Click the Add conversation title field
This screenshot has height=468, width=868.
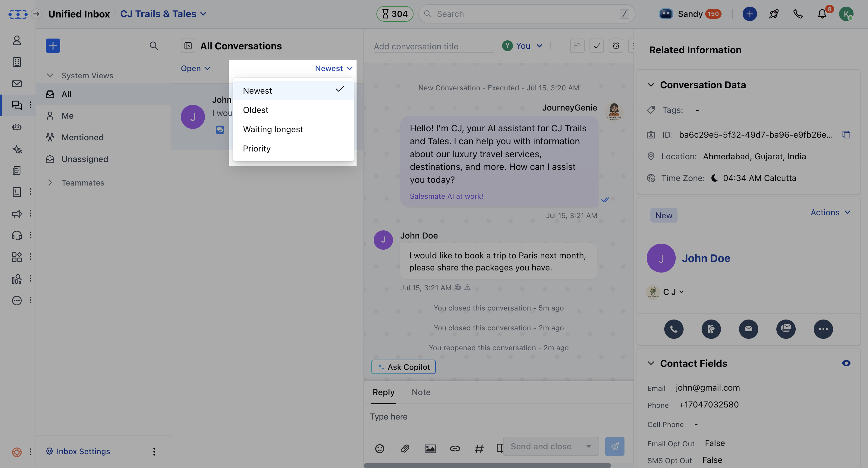pyautogui.click(x=434, y=46)
